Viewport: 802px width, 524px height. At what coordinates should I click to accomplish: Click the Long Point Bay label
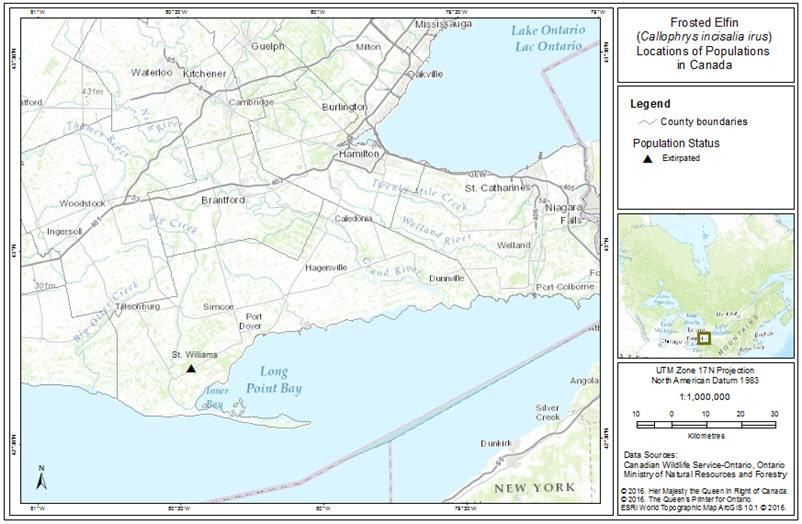tap(281, 379)
